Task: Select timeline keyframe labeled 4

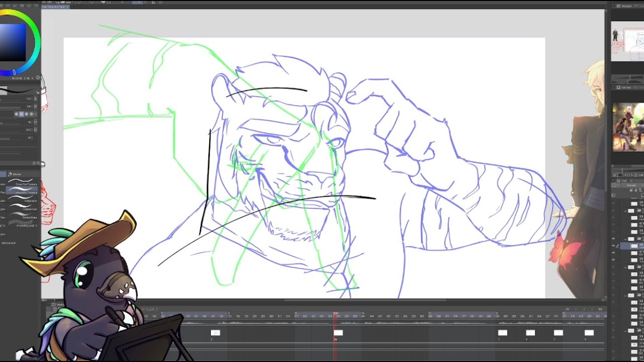Action: click(x=530, y=333)
